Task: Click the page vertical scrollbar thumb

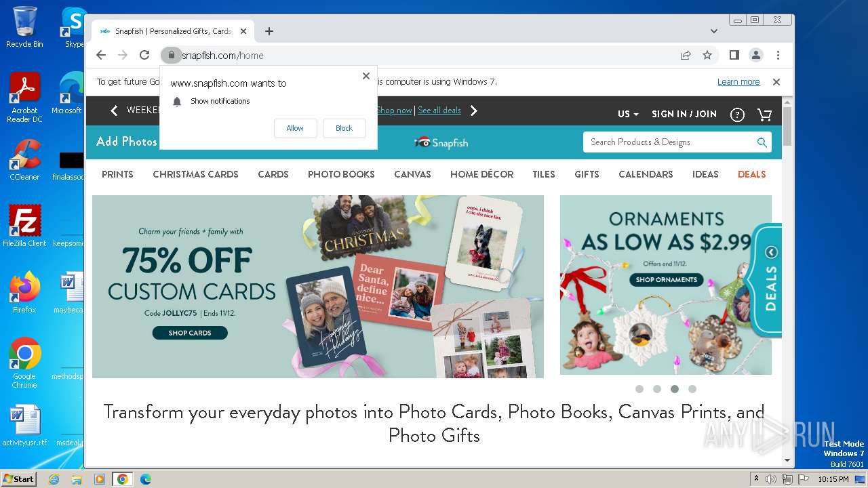Action: coord(787,126)
